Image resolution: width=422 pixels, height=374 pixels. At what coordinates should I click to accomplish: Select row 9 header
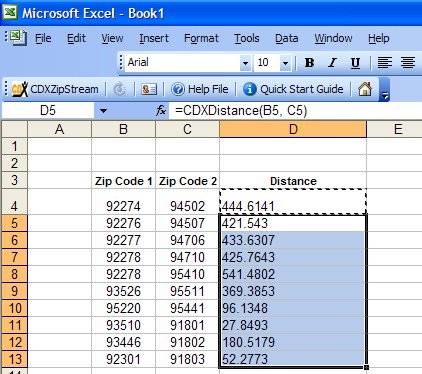[x=14, y=291]
